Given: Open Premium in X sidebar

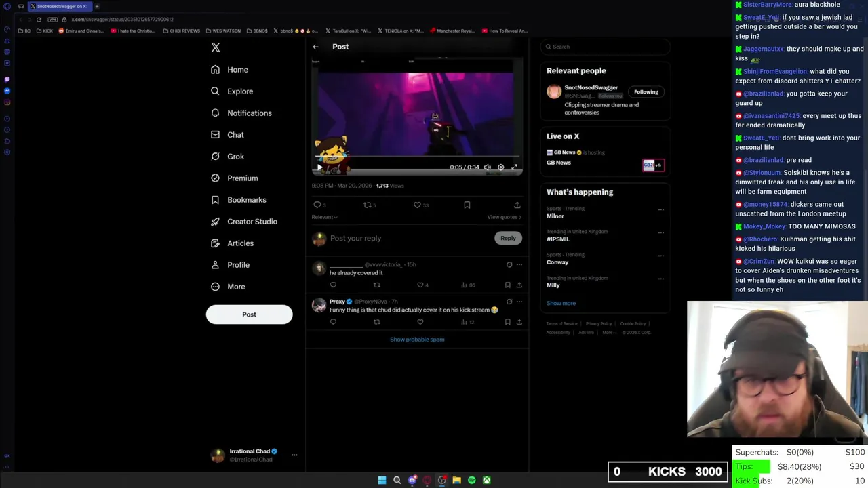Looking at the screenshot, I should (x=234, y=178).
